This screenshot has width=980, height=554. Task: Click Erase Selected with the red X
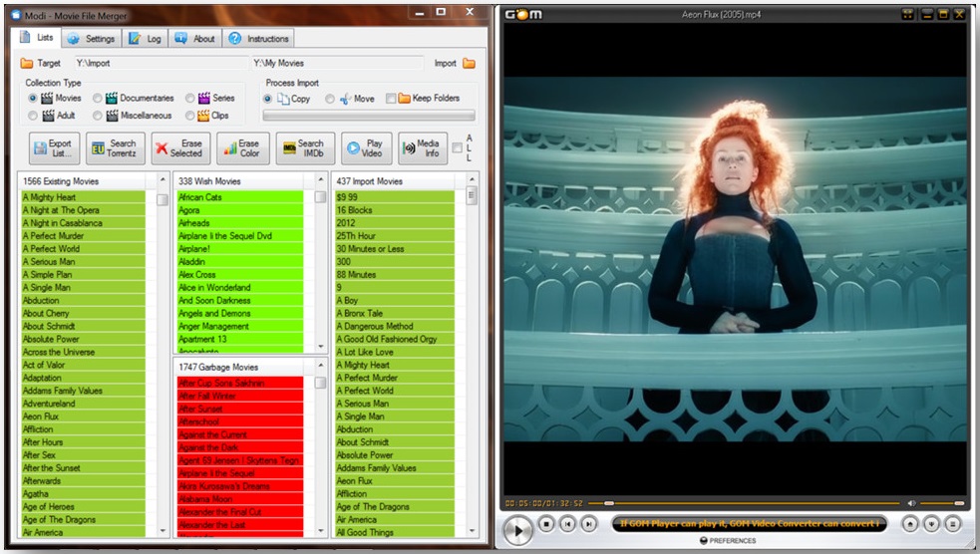point(176,148)
